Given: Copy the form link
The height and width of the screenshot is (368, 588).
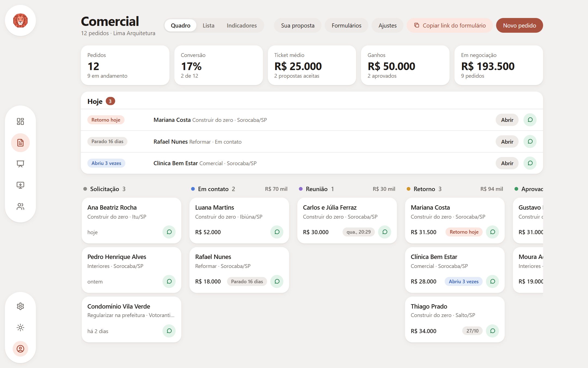Looking at the screenshot, I should pos(450,25).
